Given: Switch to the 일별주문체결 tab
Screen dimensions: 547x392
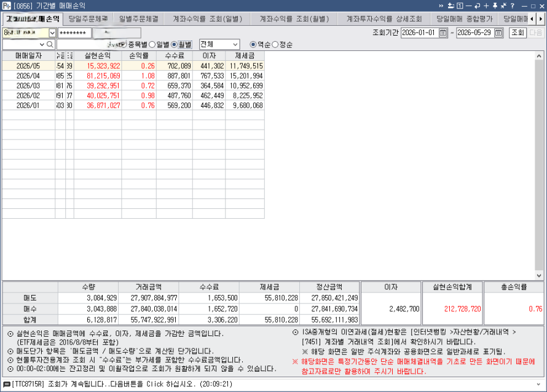Looking at the screenshot, I should [138, 19].
